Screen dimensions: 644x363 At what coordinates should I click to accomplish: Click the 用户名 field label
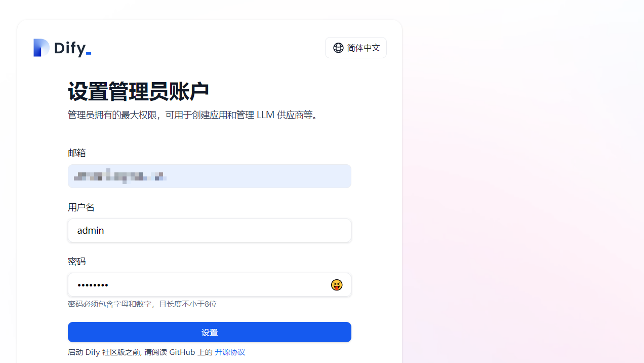82,207
